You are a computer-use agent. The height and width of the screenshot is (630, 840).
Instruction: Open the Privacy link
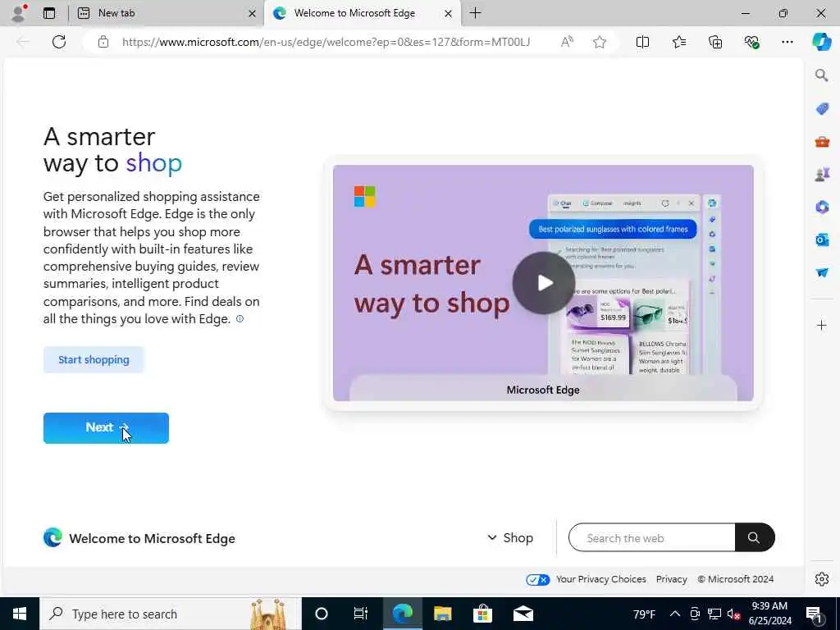coord(671,579)
